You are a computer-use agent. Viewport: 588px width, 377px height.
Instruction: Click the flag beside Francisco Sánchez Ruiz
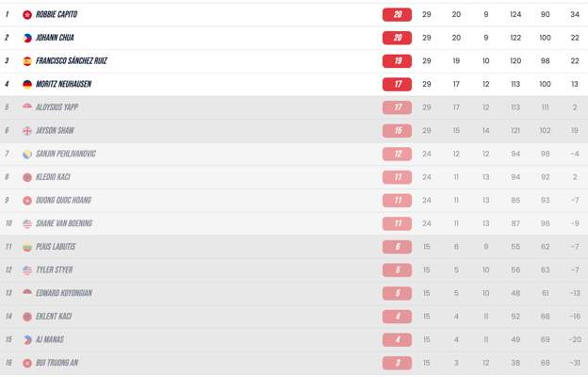point(27,61)
